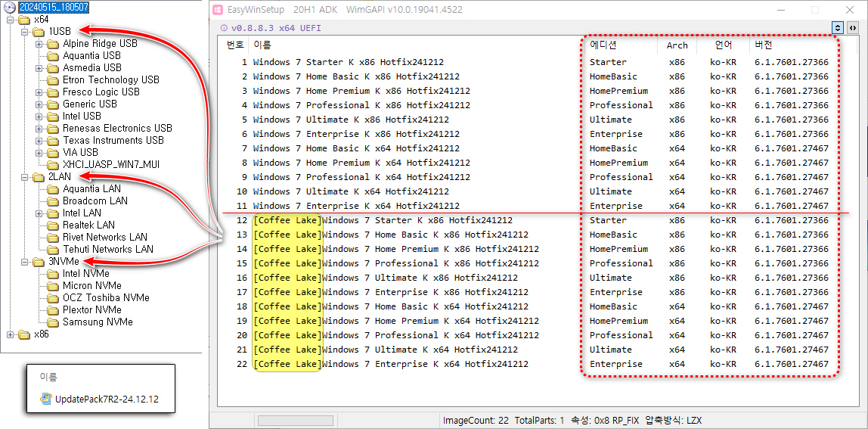Click the 'v0.8.8.3 x64 UEFI' version label
Viewport: 868px width, 429px height.
pyautogui.click(x=276, y=28)
